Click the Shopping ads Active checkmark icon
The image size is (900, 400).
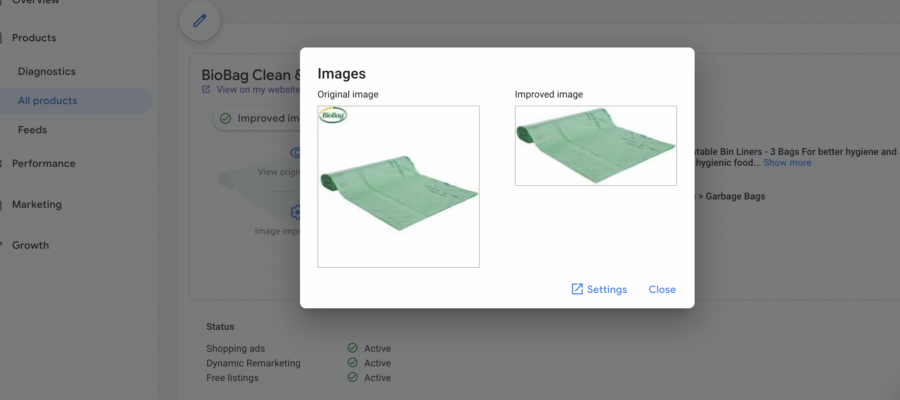352,348
